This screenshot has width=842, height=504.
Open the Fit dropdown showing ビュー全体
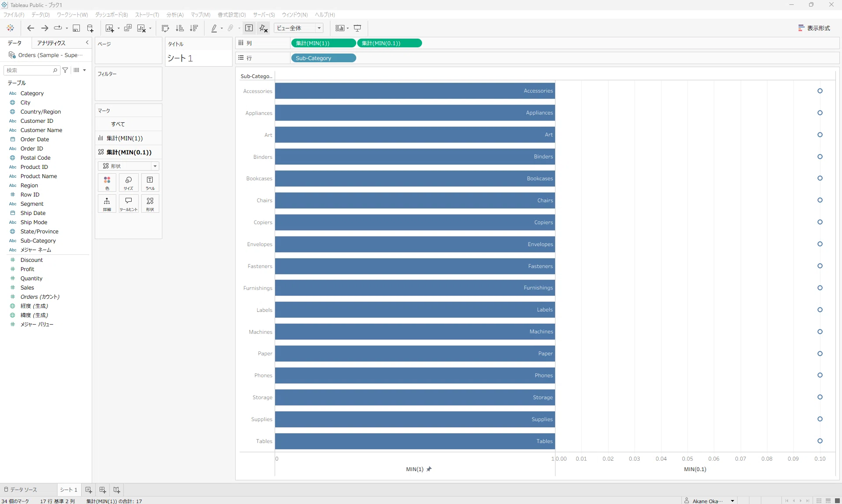(298, 28)
